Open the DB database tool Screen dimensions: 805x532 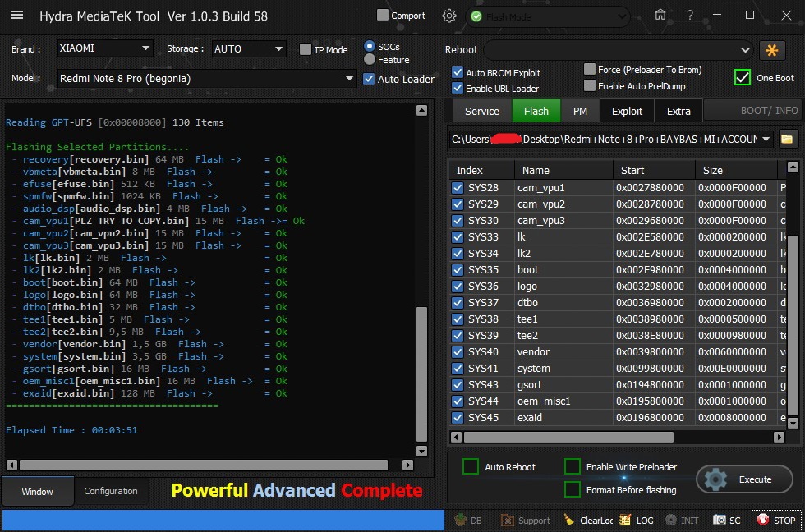[467, 520]
